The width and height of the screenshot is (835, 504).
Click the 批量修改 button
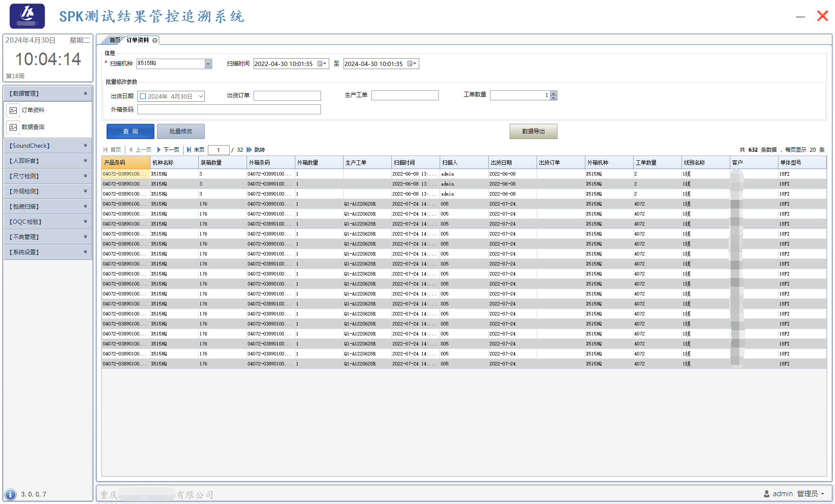point(181,131)
